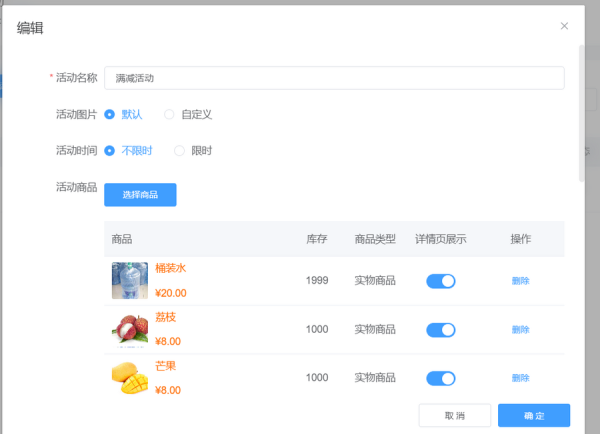
Task: Click 删除 link for 荔枝
Action: pos(520,330)
